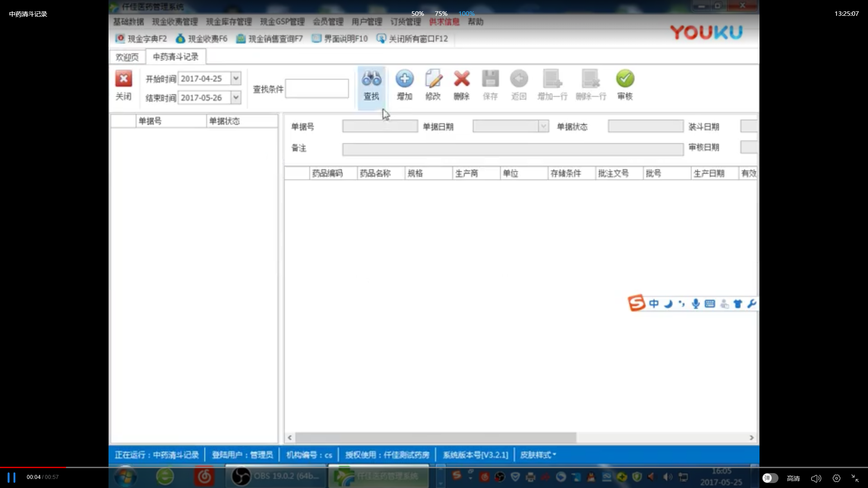Viewport: 868px width, 488px height.
Task: Select the 75% video size option
Action: (x=441, y=14)
